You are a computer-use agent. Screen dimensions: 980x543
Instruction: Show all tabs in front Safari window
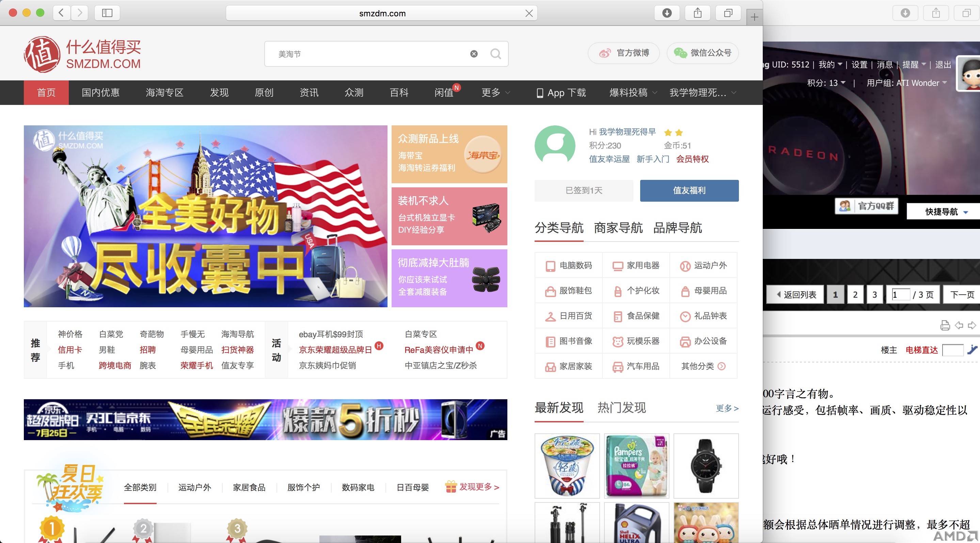tap(728, 13)
